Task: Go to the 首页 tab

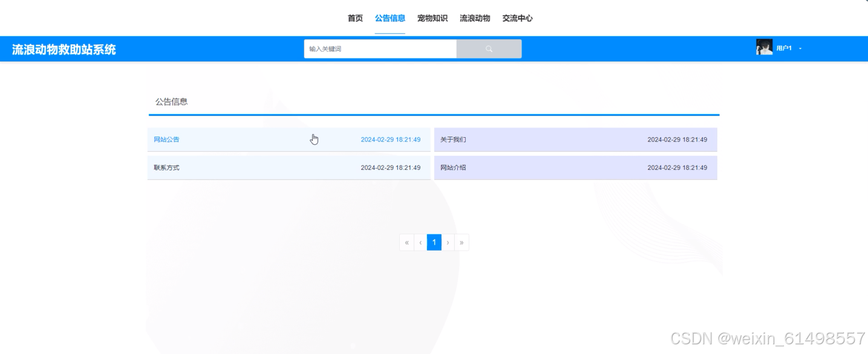Action: (355, 18)
